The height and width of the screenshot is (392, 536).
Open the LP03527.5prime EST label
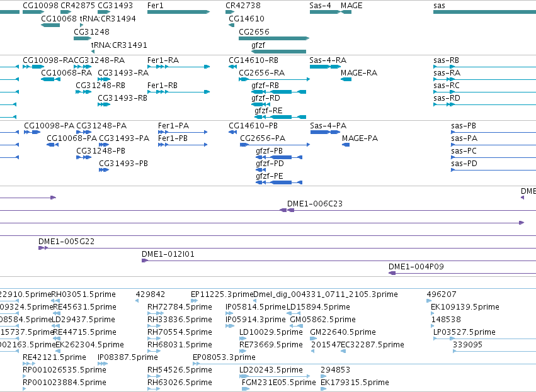pyautogui.click(x=464, y=332)
